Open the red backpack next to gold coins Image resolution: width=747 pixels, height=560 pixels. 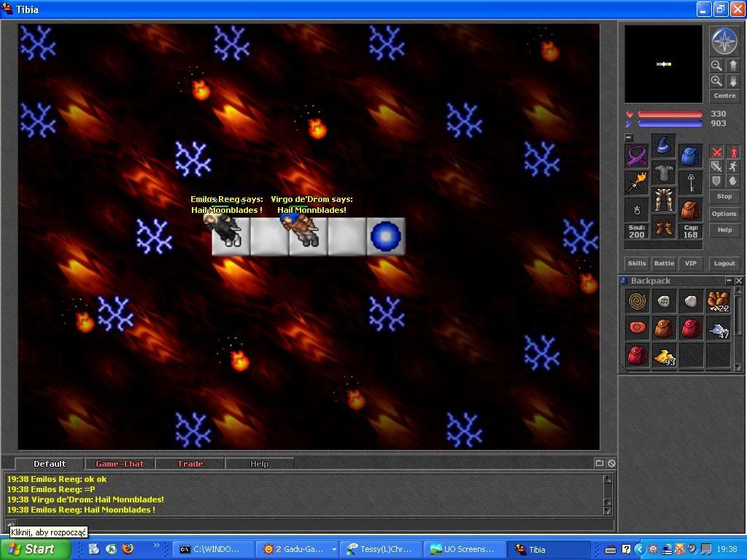pos(637,356)
